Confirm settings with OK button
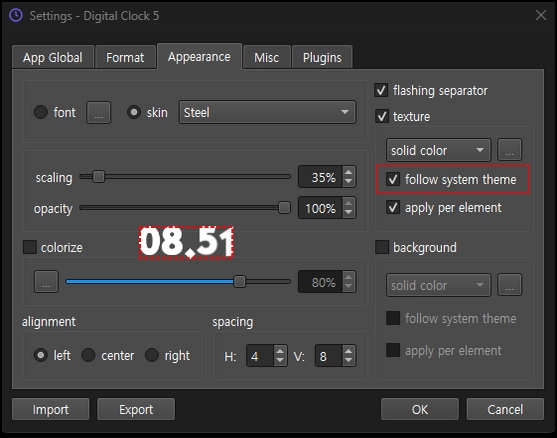The height and width of the screenshot is (438, 557). [x=420, y=409]
